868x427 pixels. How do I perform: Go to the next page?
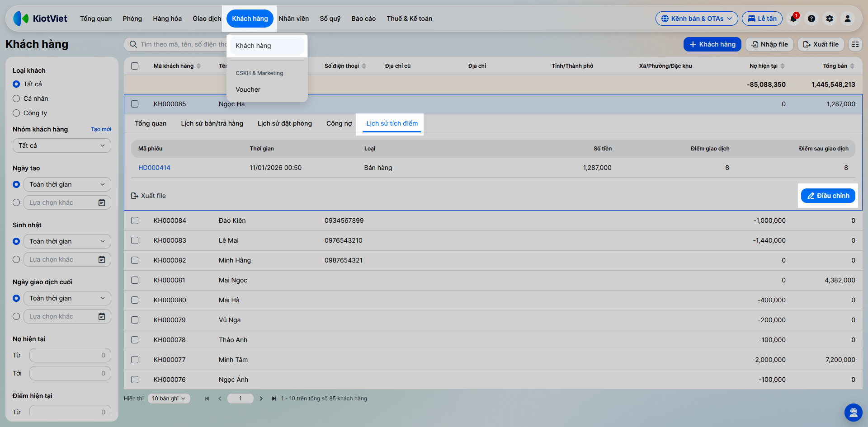coord(261,399)
